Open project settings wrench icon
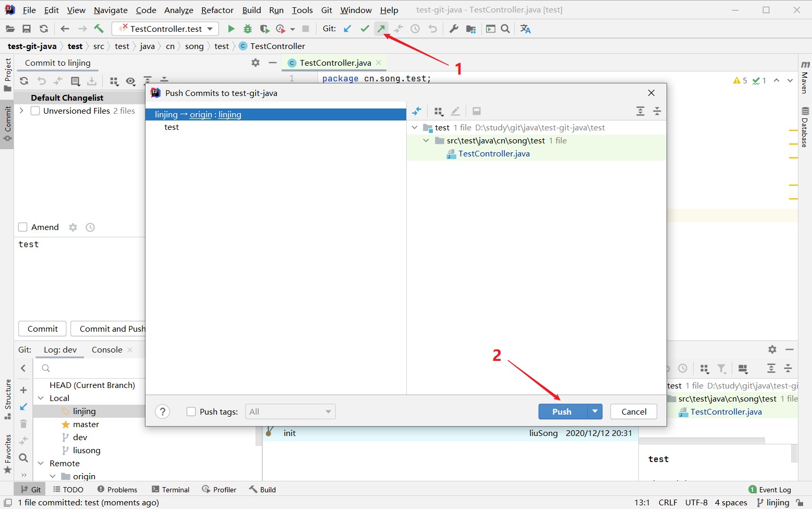The image size is (812, 509). [x=454, y=29]
